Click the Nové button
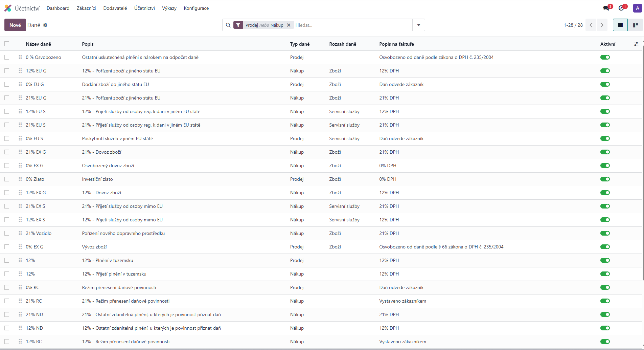 [15, 25]
